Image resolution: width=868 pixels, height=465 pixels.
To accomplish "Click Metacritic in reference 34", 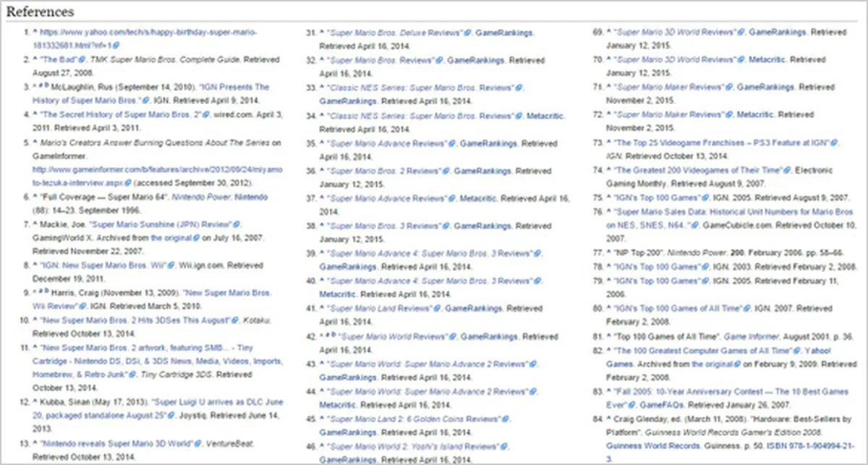I will 545,114.
